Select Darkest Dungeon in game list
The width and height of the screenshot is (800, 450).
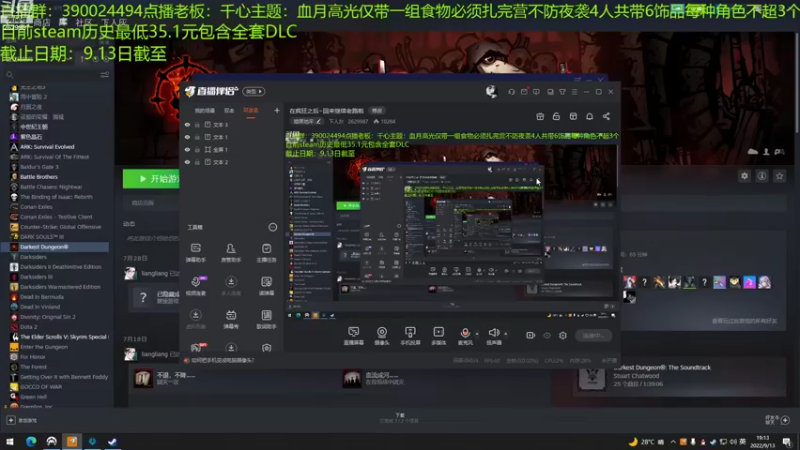click(x=44, y=247)
